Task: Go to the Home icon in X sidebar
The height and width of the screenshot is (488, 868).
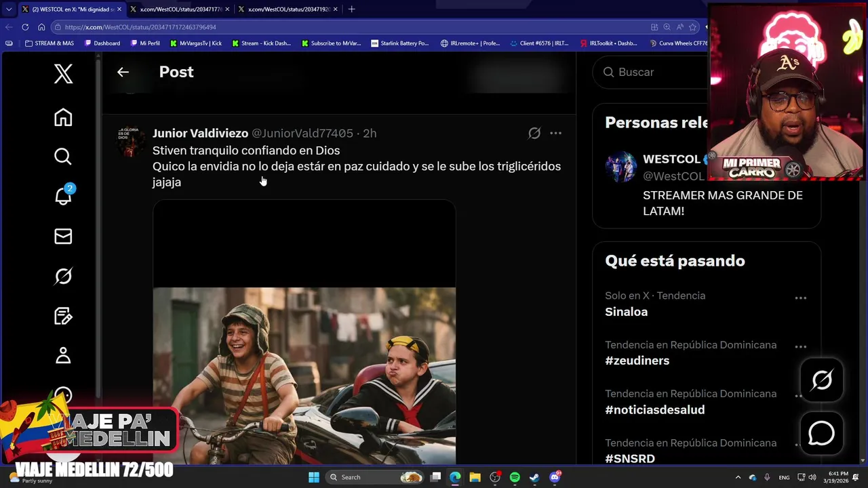Action: pos(63,117)
